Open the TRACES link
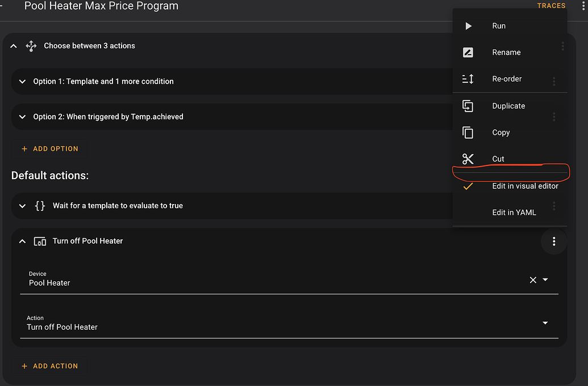The width and height of the screenshot is (588, 386). [551, 6]
